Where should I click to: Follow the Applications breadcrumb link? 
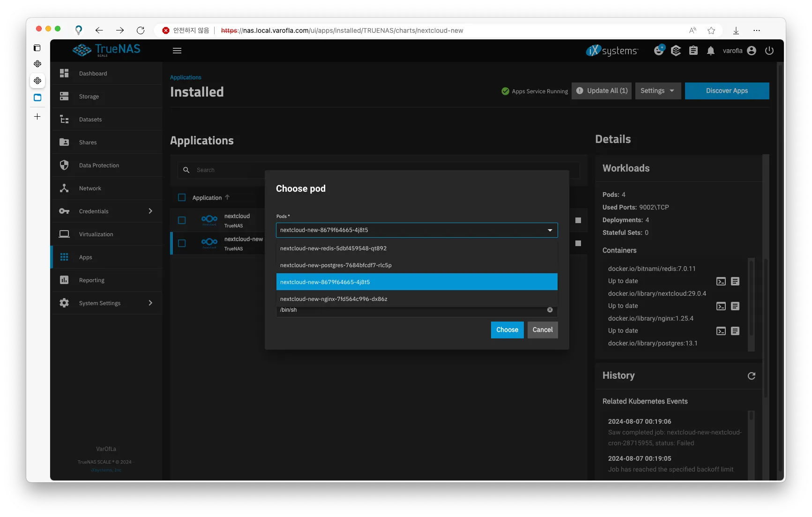(186, 78)
